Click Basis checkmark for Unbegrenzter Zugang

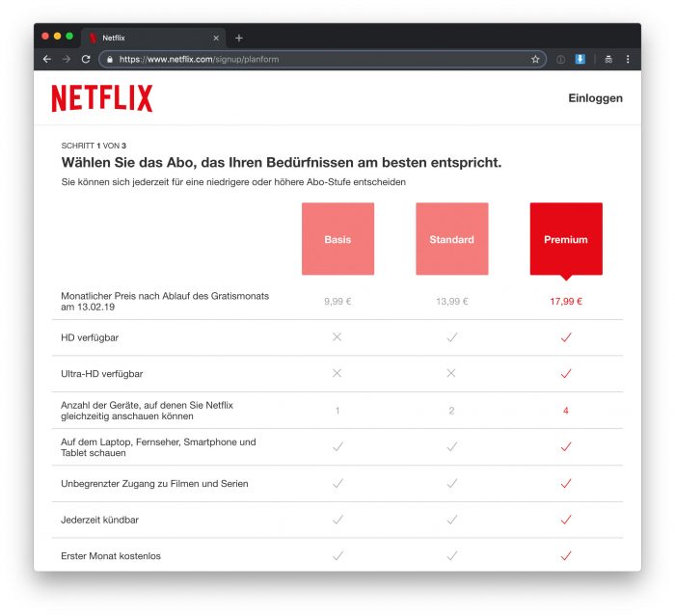337,483
